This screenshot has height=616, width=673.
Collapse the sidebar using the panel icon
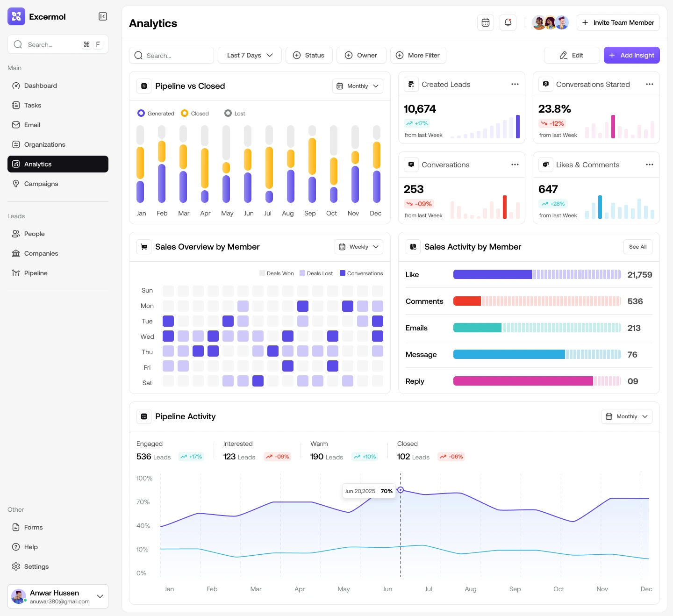tap(103, 16)
